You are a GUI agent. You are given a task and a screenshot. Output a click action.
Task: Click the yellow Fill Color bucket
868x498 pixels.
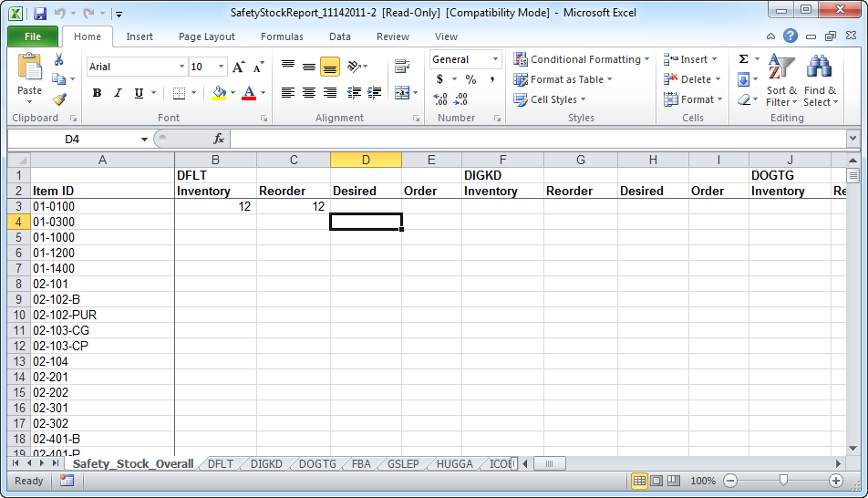219,93
